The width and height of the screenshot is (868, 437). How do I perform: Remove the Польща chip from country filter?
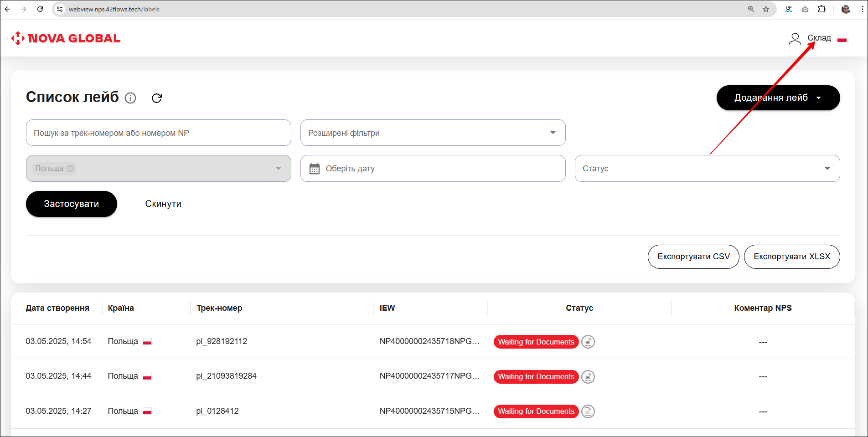(70, 169)
